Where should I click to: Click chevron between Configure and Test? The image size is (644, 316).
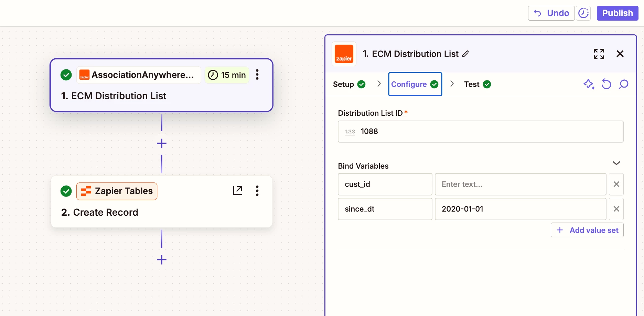(452, 84)
